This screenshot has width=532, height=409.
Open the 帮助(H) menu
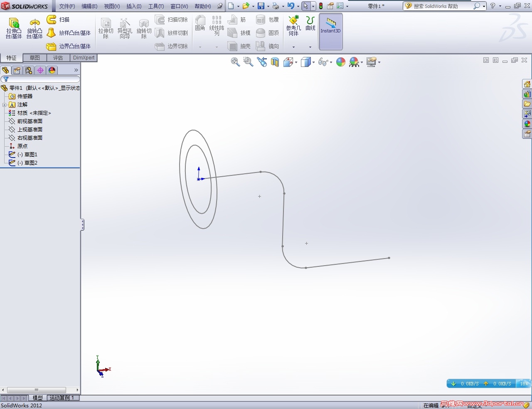click(203, 6)
